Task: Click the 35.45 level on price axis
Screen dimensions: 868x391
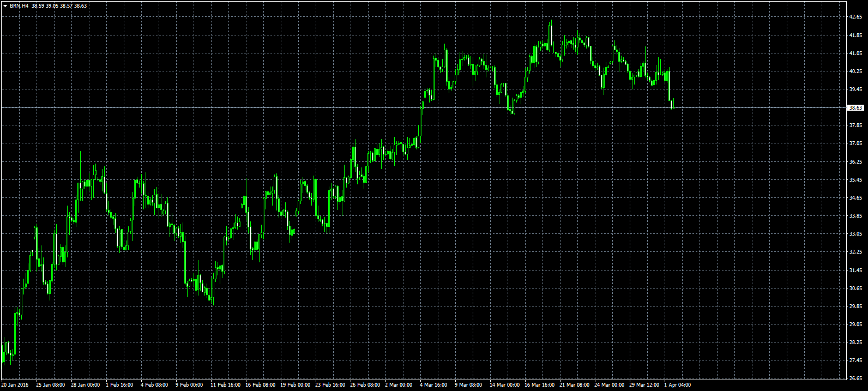Action: coord(855,180)
